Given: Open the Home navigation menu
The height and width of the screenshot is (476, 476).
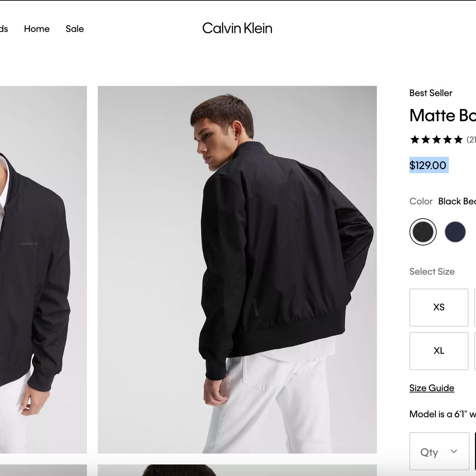Looking at the screenshot, I should click(37, 29).
